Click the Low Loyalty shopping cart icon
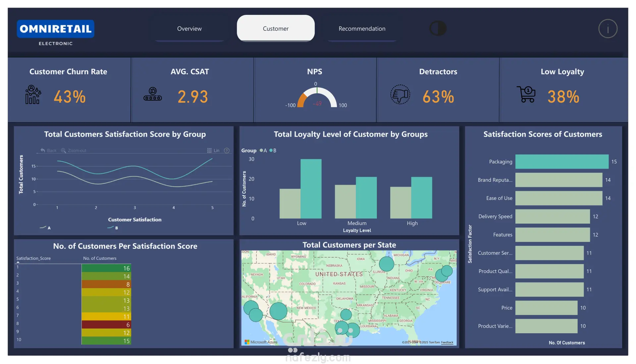 point(526,95)
